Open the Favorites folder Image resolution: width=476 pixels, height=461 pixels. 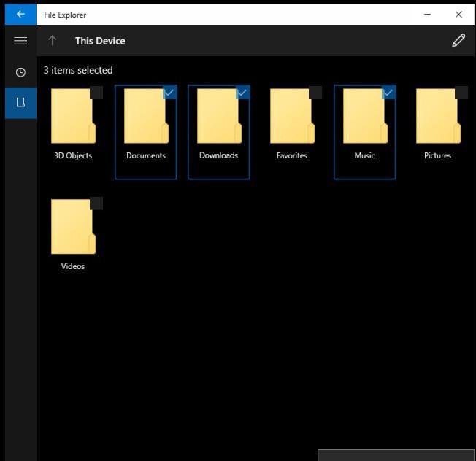pyautogui.click(x=292, y=116)
